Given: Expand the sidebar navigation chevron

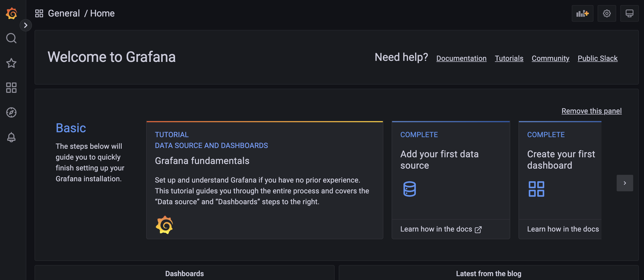Looking at the screenshot, I should click(x=26, y=25).
